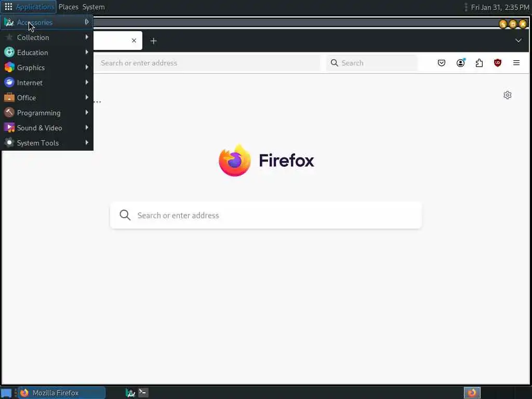Click the Sound & Video icon

click(x=9, y=128)
